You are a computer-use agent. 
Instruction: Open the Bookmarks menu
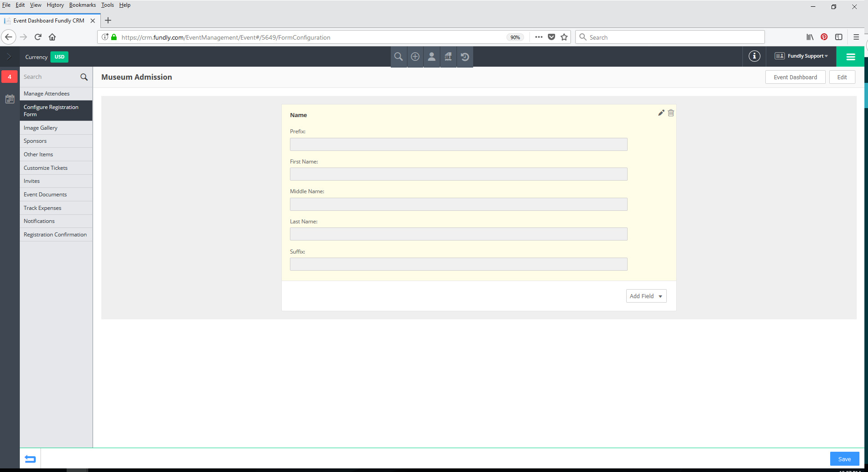(x=82, y=5)
